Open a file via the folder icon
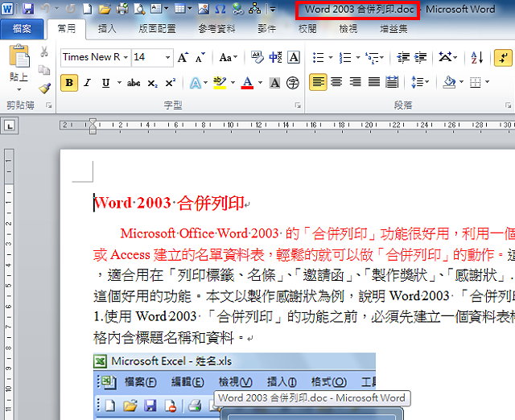Image resolution: width=515 pixels, height=420 pixels. pos(105,9)
